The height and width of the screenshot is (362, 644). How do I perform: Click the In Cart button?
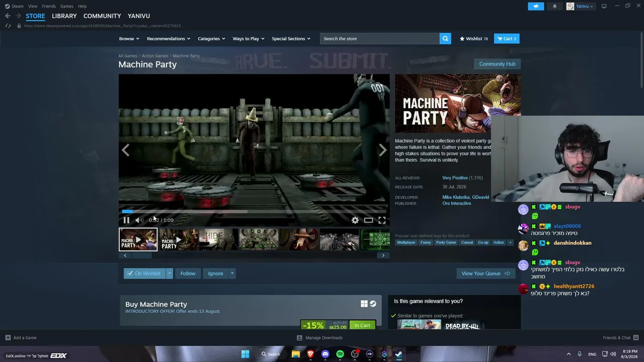tap(362, 325)
